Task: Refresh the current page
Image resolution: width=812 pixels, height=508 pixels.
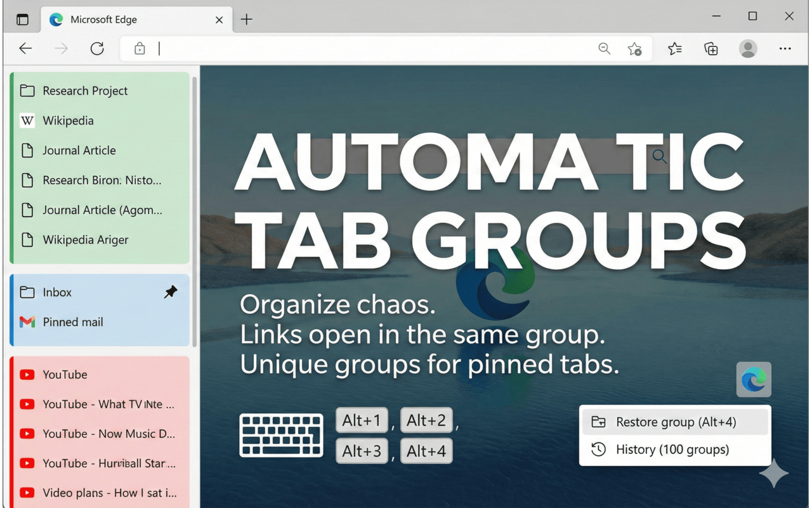Action: [x=97, y=49]
